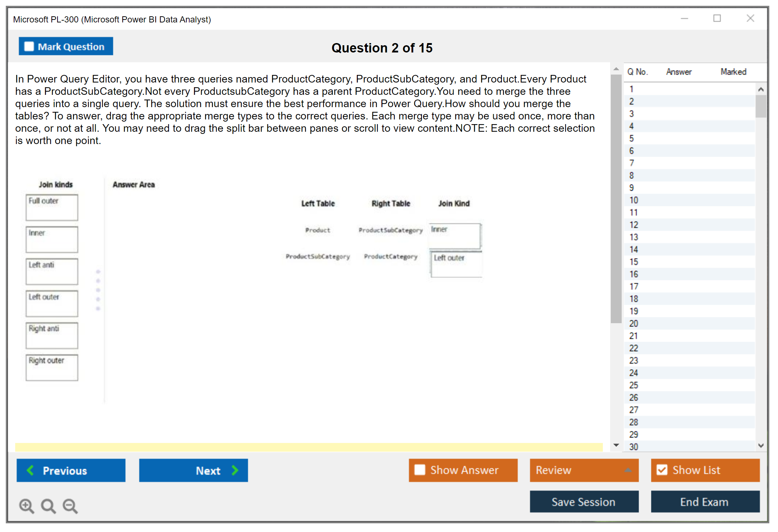Image resolution: width=778 pixels, height=532 pixels.
Task: Click the zoom in magnifier icon
Action: [x=26, y=506]
